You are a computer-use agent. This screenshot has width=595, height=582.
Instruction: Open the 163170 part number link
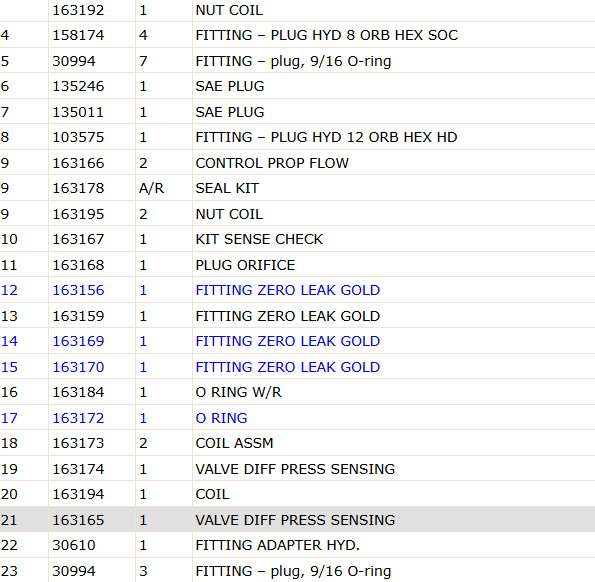[78, 367]
